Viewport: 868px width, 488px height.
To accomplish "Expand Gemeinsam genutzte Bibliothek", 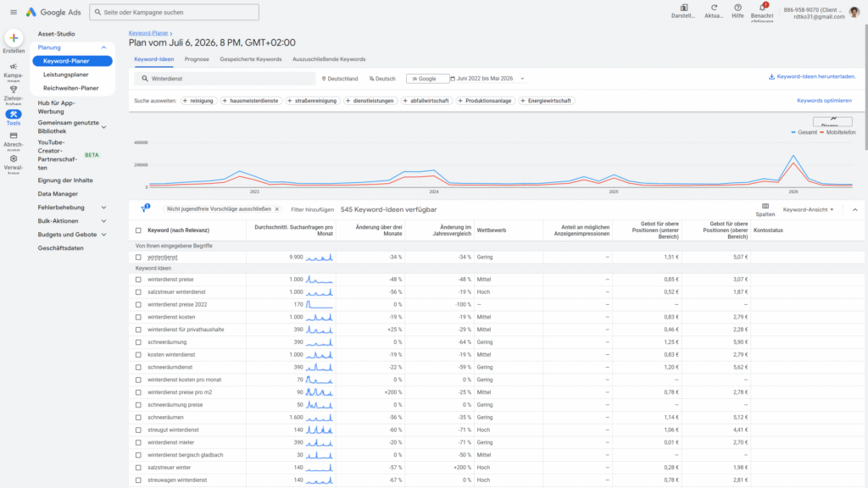I will [x=103, y=127].
